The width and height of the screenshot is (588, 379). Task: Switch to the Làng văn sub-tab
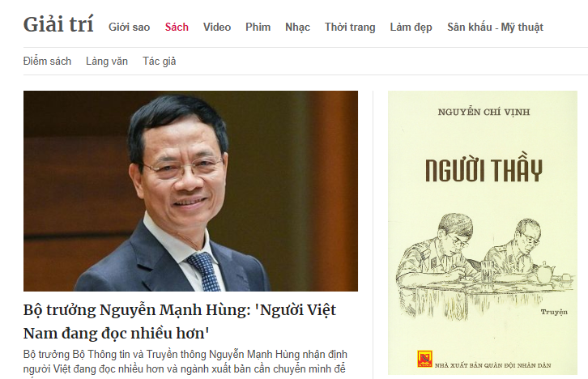click(107, 61)
